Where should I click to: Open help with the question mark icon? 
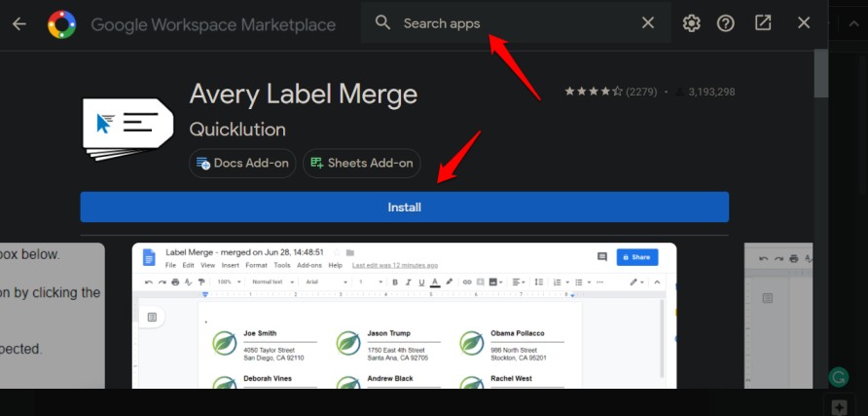coord(725,23)
